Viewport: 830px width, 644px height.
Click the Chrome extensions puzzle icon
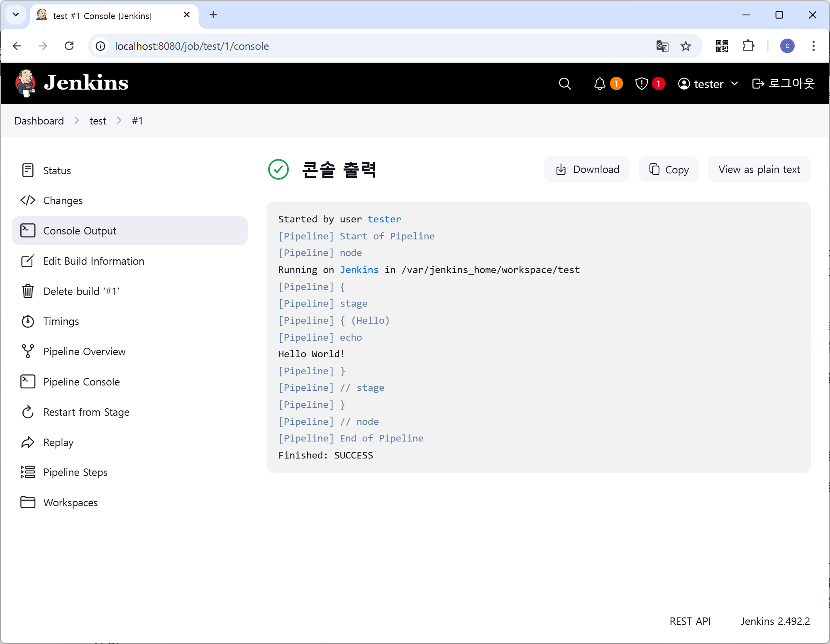tap(748, 46)
